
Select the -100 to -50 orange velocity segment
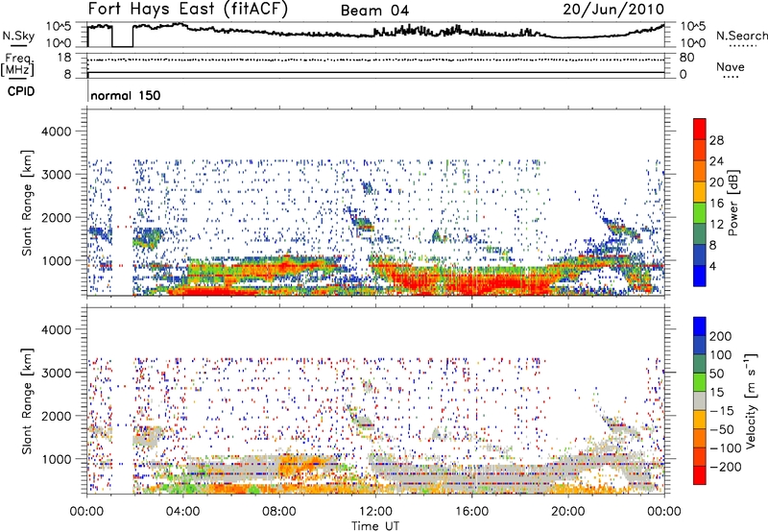[x=700, y=438]
